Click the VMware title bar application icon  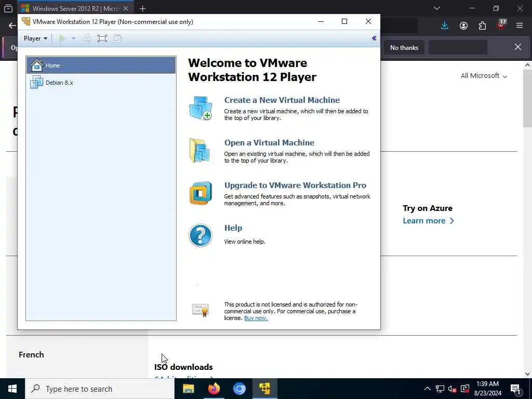[26, 21]
